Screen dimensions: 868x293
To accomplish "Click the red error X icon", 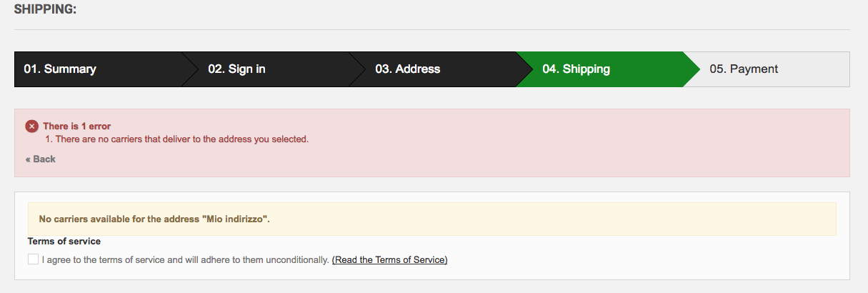I will pos(31,126).
